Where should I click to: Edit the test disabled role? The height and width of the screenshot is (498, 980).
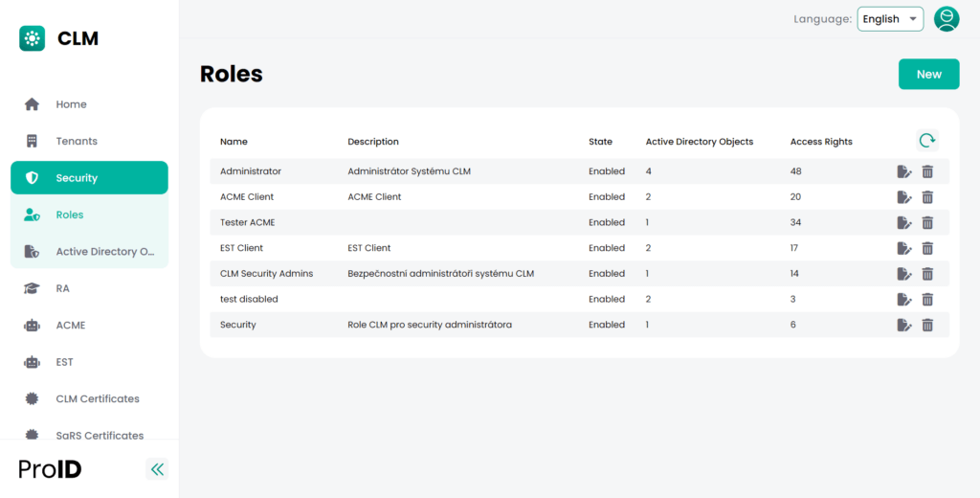pos(904,300)
